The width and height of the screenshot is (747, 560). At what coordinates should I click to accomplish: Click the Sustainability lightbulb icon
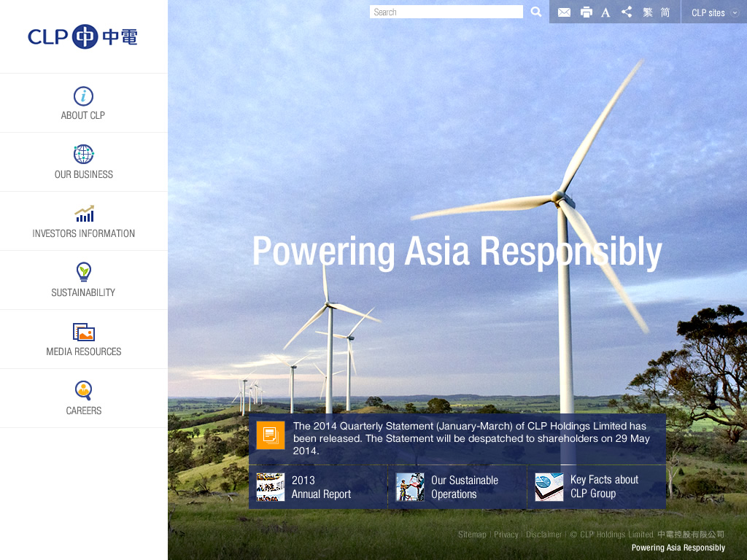coord(84,272)
